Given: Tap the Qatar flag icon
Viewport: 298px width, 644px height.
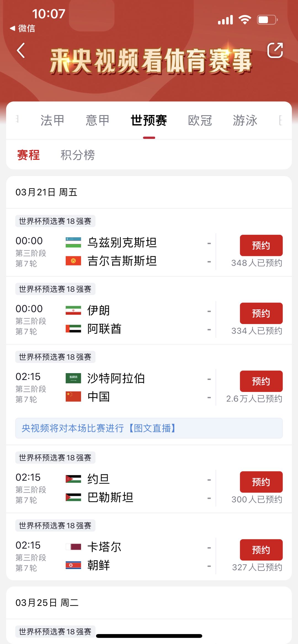Looking at the screenshot, I should [73, 547].
